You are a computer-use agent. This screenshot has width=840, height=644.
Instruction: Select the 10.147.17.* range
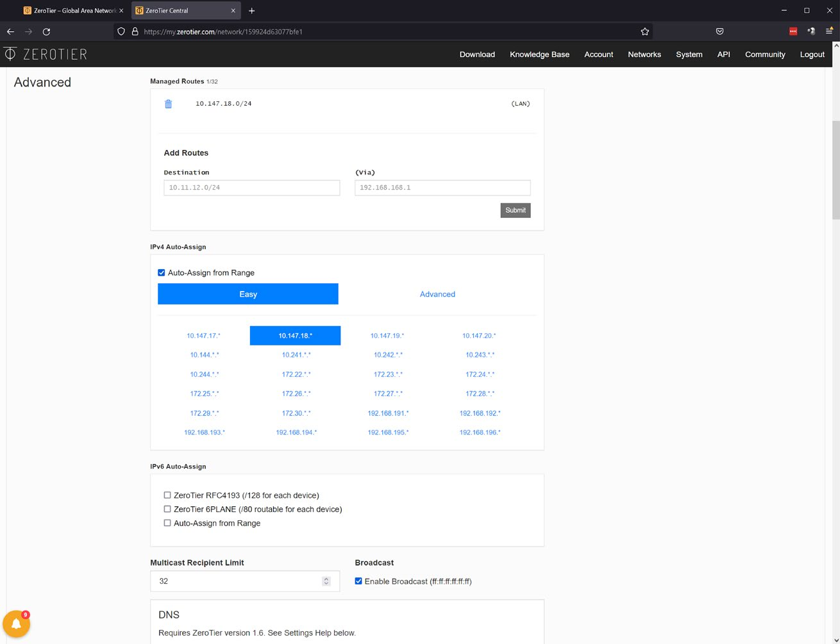tap(203, 336)
